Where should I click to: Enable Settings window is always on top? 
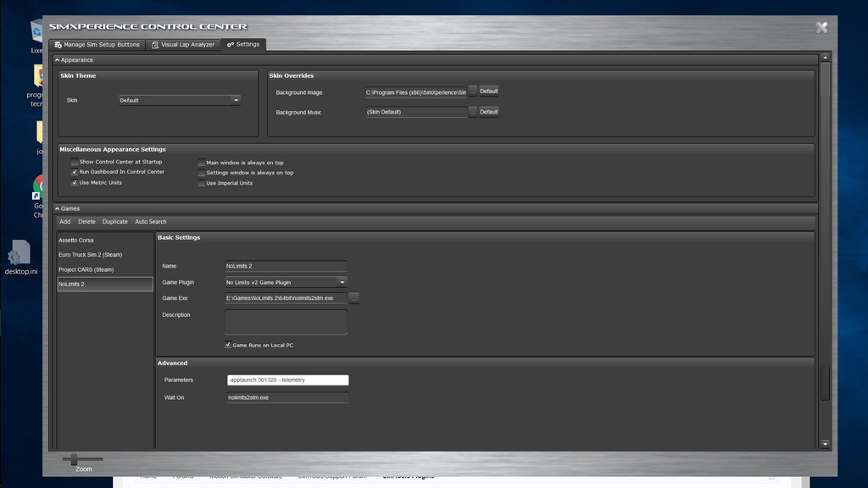[202, 173]
